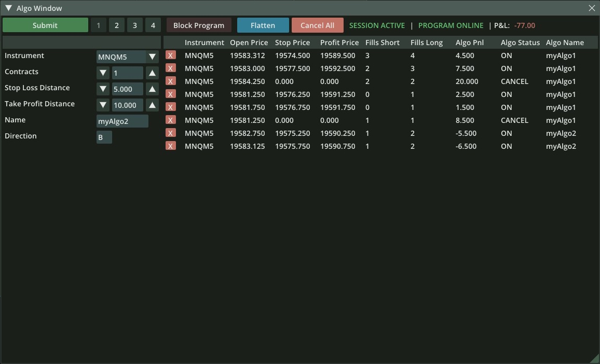600x364 pixels.
Task: Open the Instrument dropdown arrow
Action: (152, 57)
